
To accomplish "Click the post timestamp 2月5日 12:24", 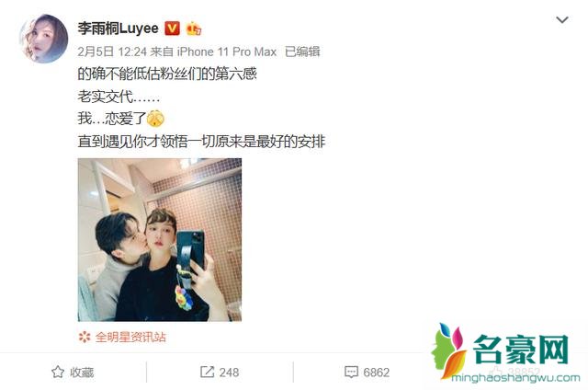I will [112, 52].
